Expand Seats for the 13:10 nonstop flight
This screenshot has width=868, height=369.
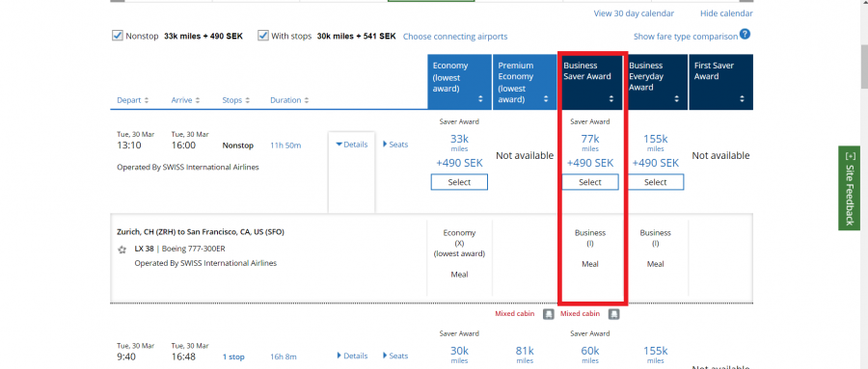tap(395, 145)
